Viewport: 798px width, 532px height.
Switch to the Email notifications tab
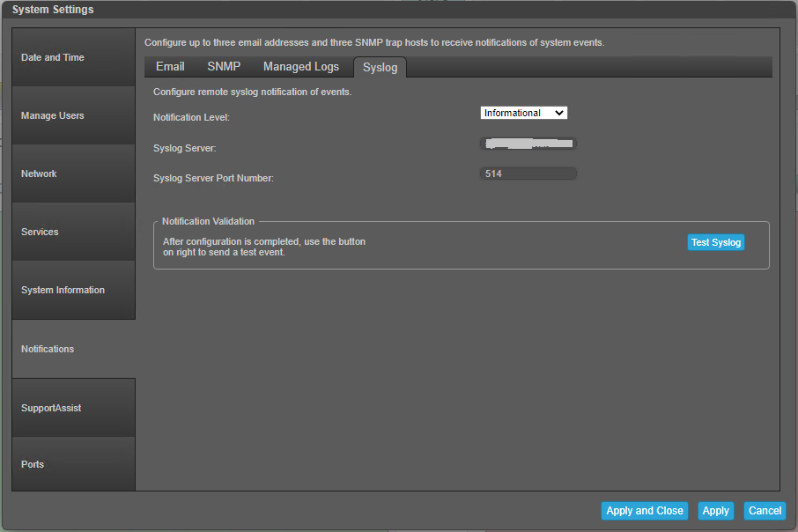click(170, 67)
